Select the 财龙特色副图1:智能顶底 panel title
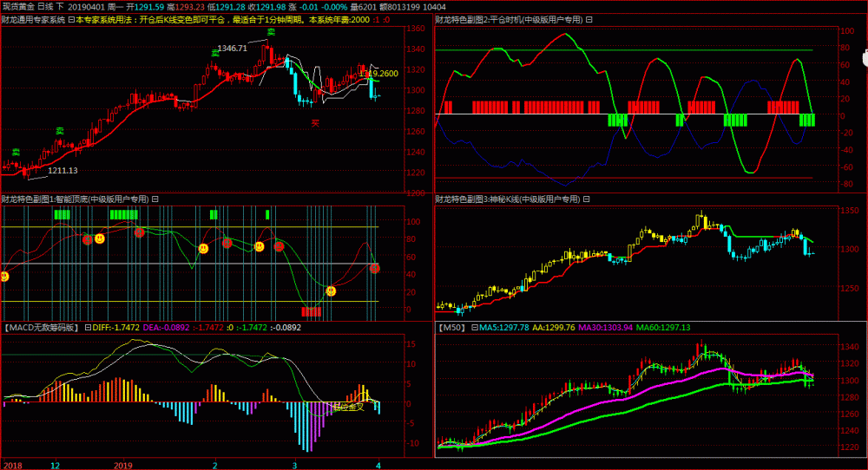The height and width of the screenshot is (470, 868). point(76,199)
